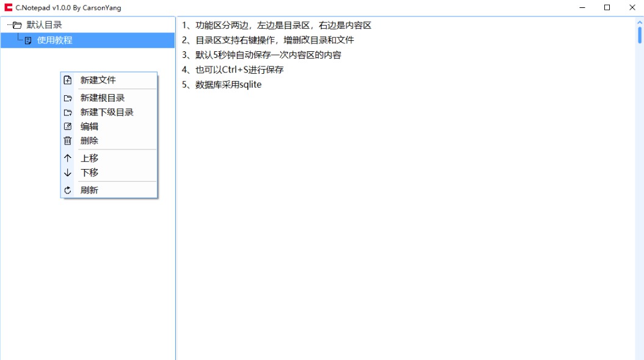Maximize the C.Notepad window

(607, 7)
